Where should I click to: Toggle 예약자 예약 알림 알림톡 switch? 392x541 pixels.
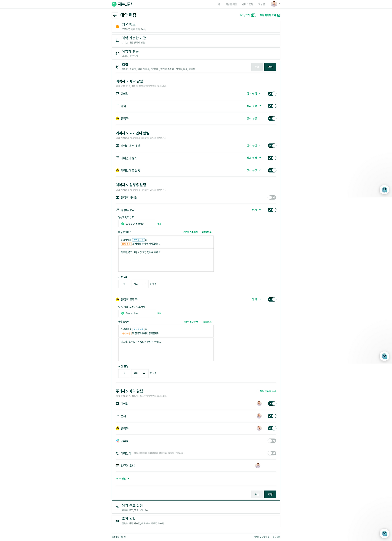272,118
